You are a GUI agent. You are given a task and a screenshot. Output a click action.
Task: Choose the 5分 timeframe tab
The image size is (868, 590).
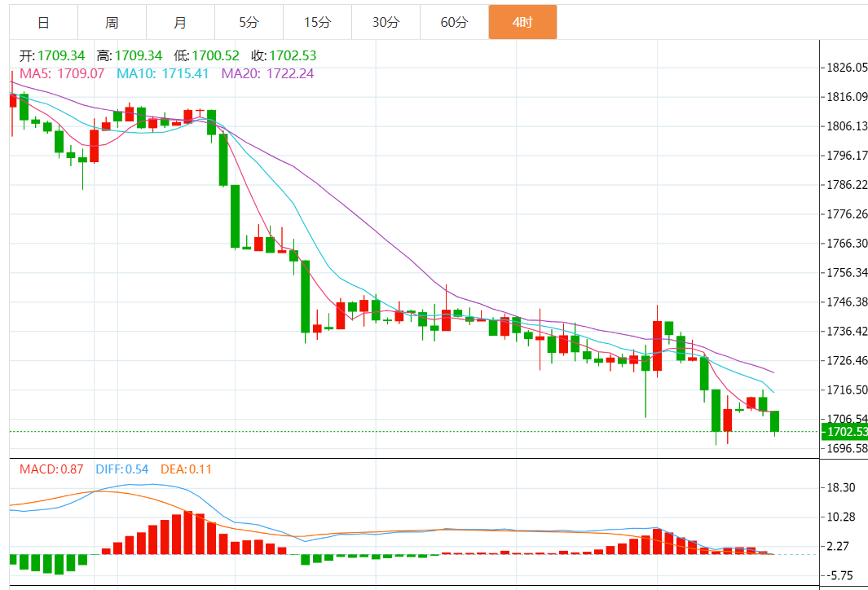coord(249,22)
